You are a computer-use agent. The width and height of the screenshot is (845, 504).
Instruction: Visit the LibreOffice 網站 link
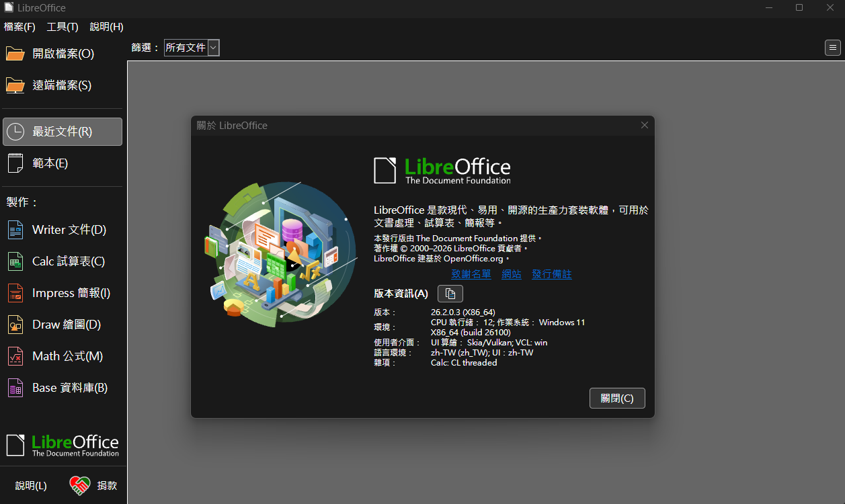pos(511,274)
